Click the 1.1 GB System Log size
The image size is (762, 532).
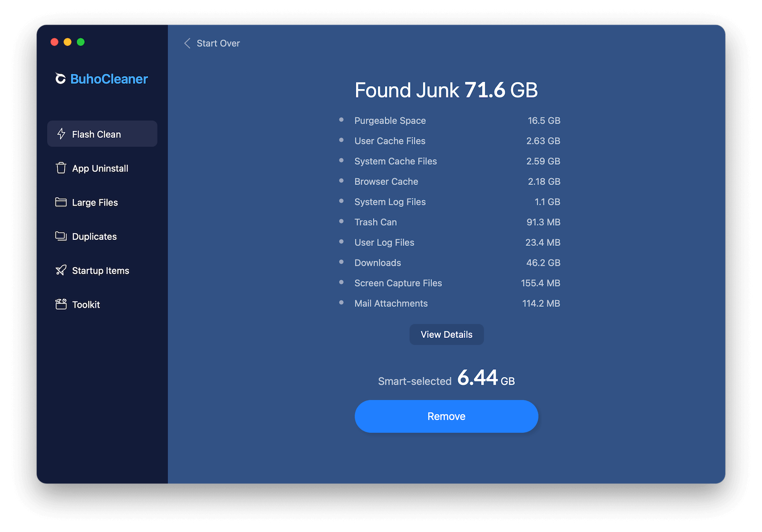pos(547,202)
